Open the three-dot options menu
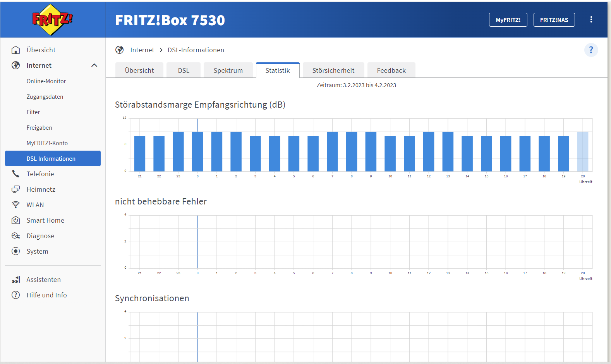The height and width of the screenshot is (364, 611). click(x=591, y=20)
